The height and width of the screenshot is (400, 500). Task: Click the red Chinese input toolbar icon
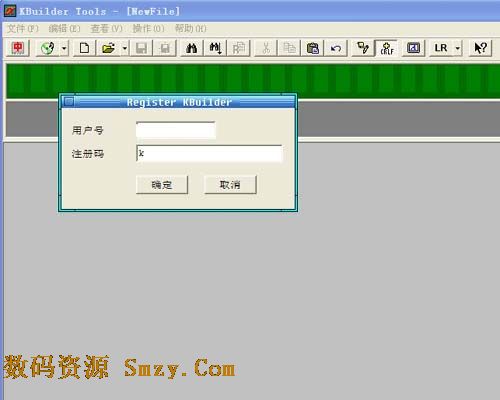pyautogui.click(x=18, y=48)
